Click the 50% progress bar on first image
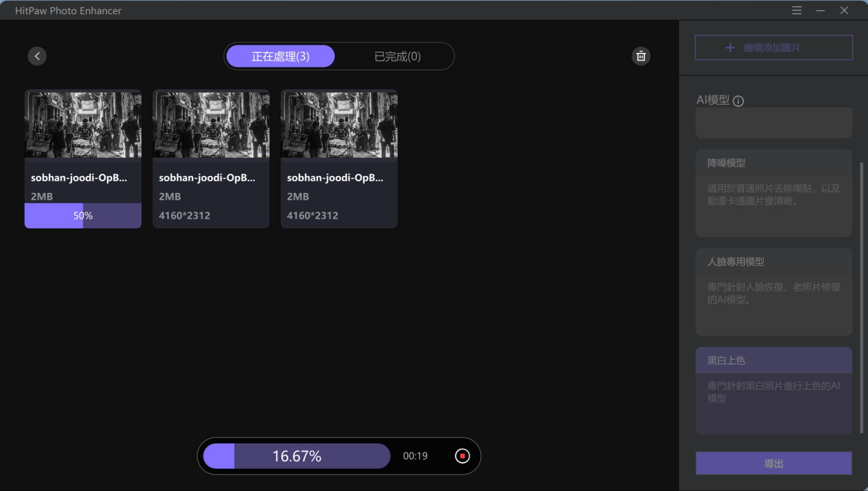868x491 pixels. click(x=83, y=215)
